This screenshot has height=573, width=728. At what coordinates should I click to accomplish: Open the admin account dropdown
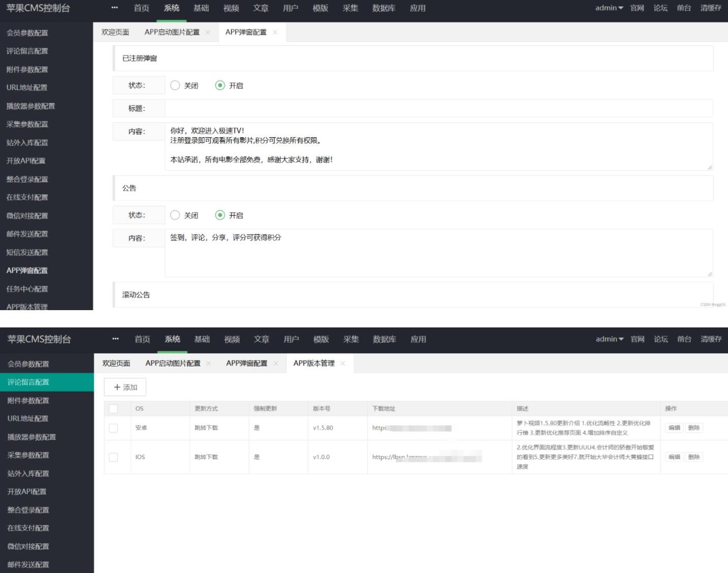608,8
